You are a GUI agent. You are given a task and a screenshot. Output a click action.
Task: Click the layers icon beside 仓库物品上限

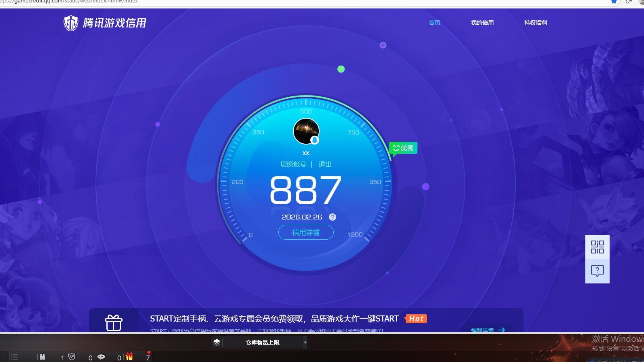point(217,343)
